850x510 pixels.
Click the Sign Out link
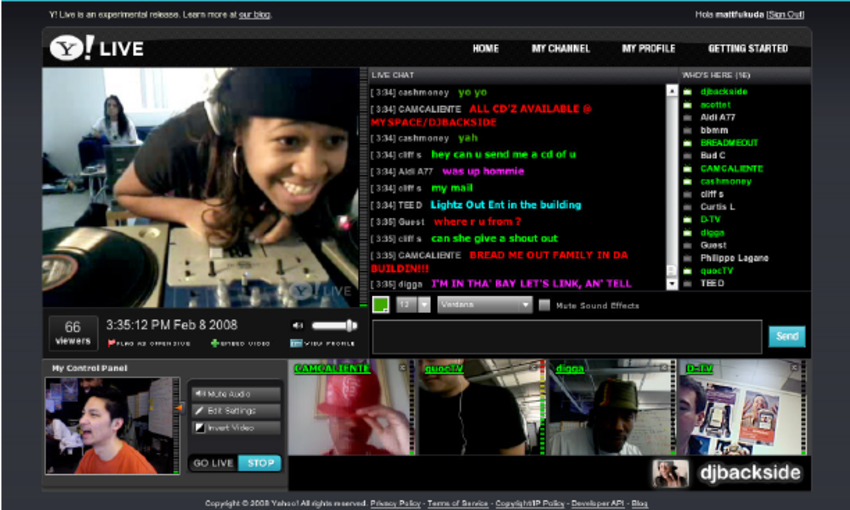785,15
